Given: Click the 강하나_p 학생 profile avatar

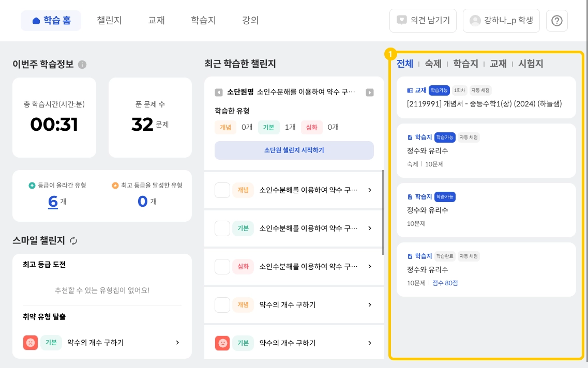Looking at the screenshot, I should pos(475,21).
